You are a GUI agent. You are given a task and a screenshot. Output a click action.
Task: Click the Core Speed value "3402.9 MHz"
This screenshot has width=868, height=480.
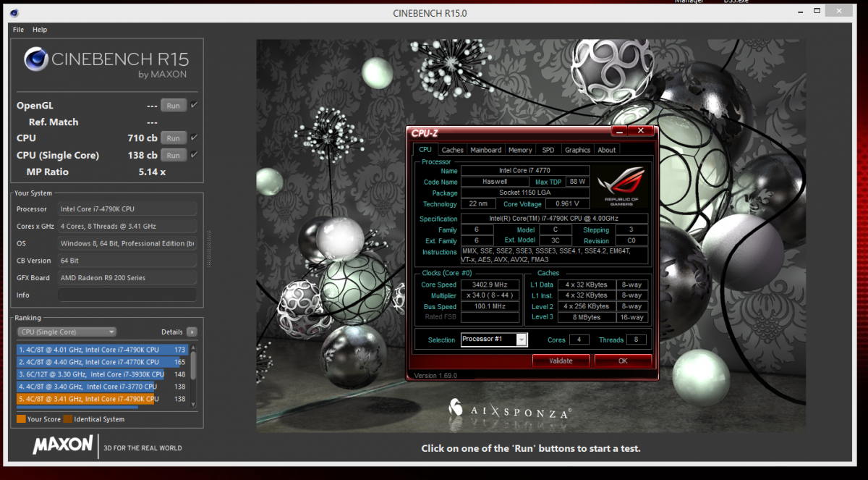point(490,285)
